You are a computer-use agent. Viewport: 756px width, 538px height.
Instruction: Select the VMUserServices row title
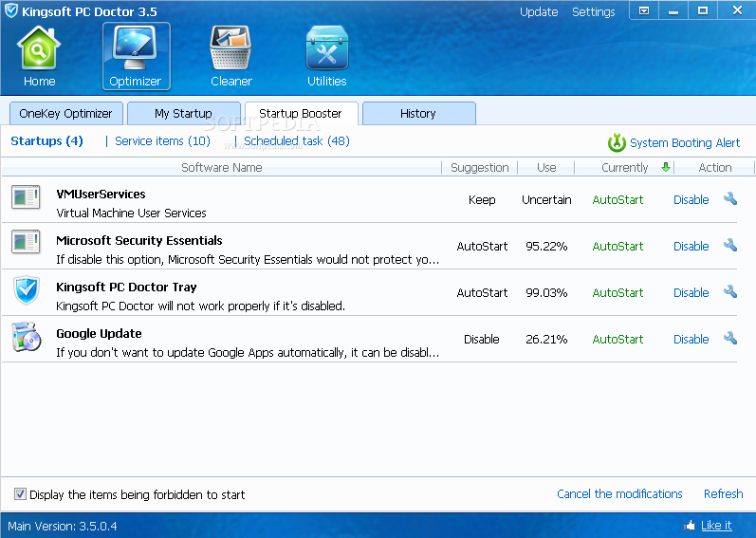(101, 194)
